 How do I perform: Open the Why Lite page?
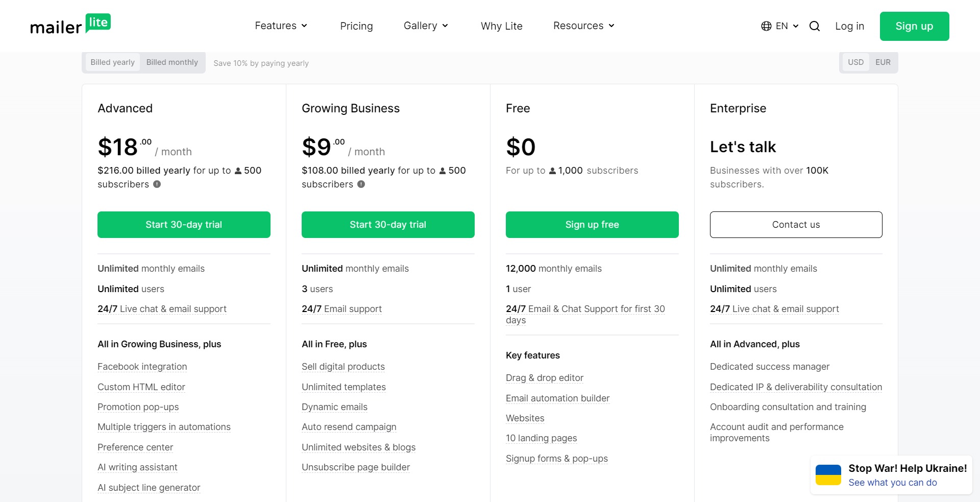pyautogui.click(x=502, y=26)
